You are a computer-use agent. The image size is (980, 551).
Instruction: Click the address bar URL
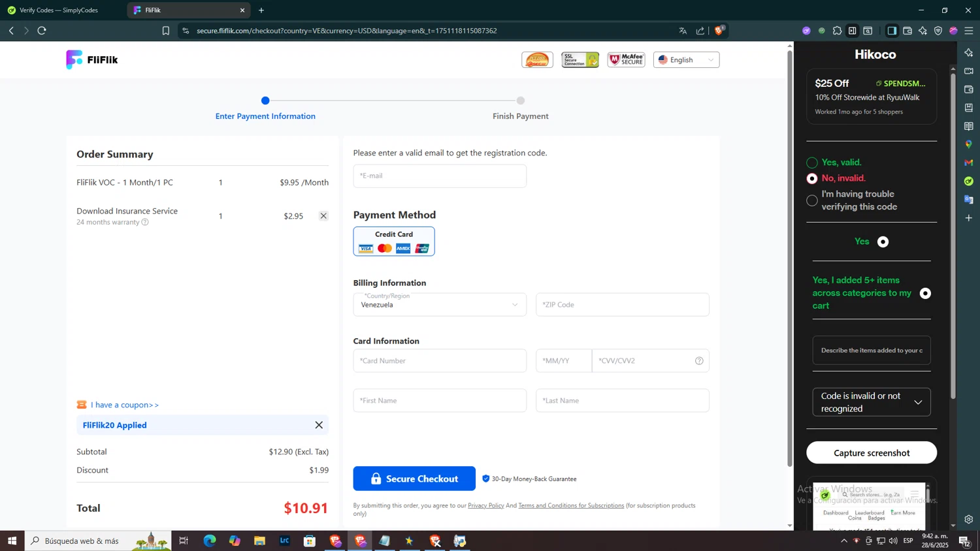pyautogui.click(x=347, y=31)
